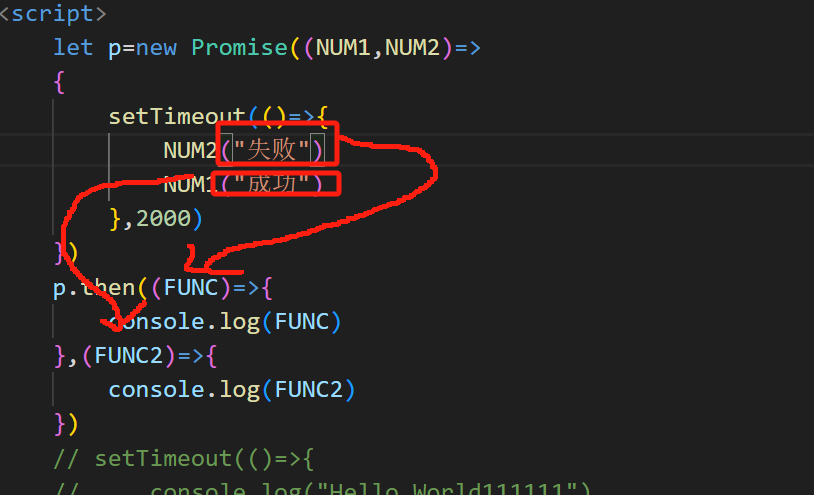The width and height of the screenshot is (814, 495).
Task: Click 'log' in console.log(FUNC)
Action: click(x=239, y=322)
